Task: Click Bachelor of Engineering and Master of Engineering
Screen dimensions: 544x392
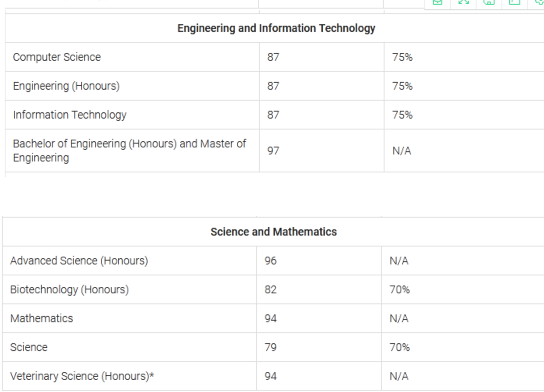Action: click(129, 151)
